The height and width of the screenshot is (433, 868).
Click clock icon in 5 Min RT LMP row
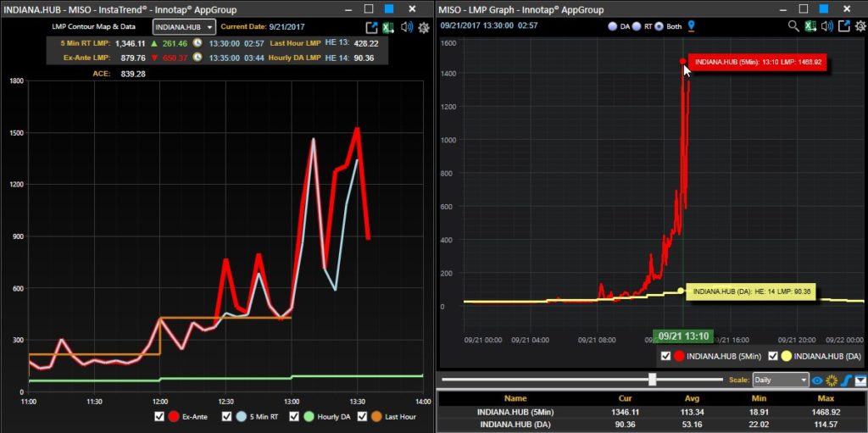[x=198, y=43]
